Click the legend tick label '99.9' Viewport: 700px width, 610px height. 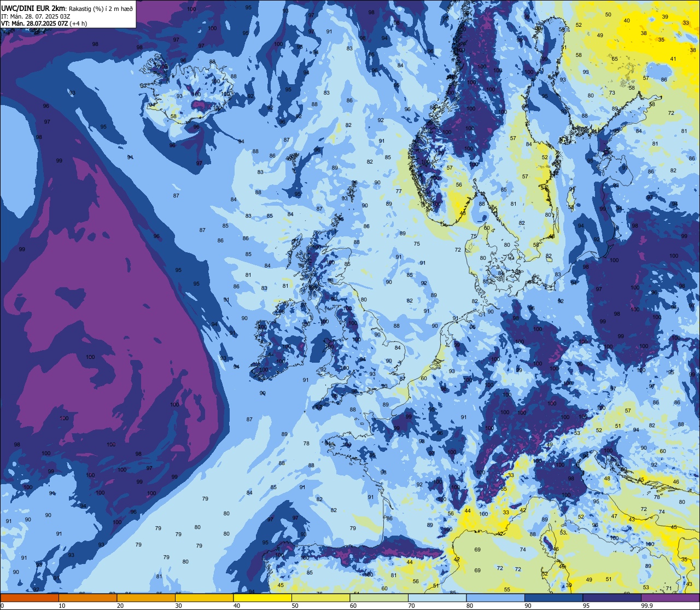pos(647,606)
